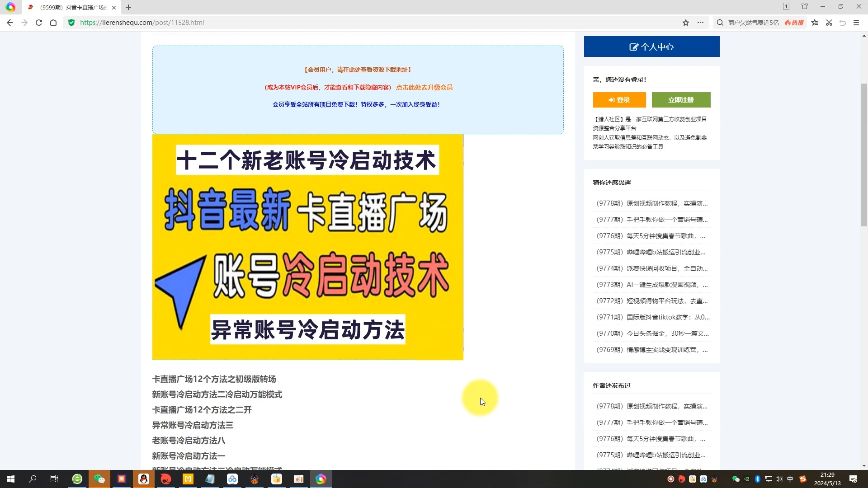The width and height of the screenshot is (868, 488).
Task: Open the skin shirt icon in title bar
Action: pyautogui.click(x=805, y=6)
